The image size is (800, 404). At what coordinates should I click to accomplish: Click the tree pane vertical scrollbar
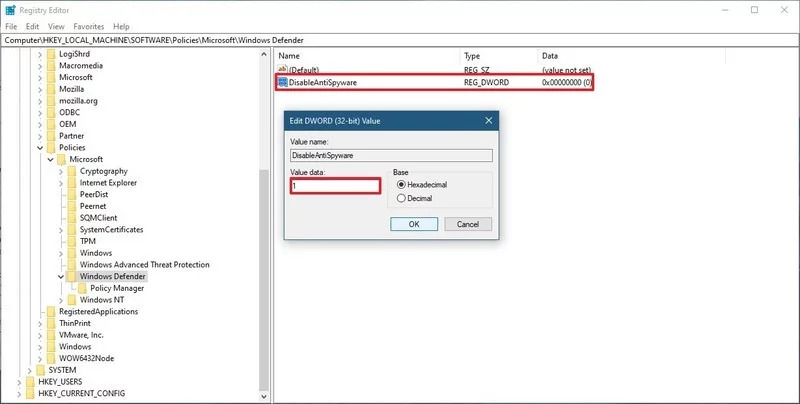[264, 250]
